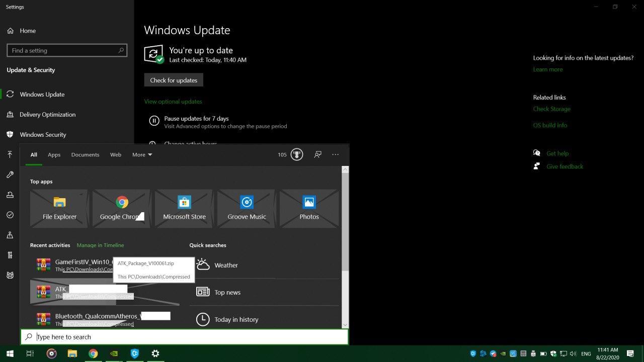Launch Groove Music from Top apps

(247, 209)
